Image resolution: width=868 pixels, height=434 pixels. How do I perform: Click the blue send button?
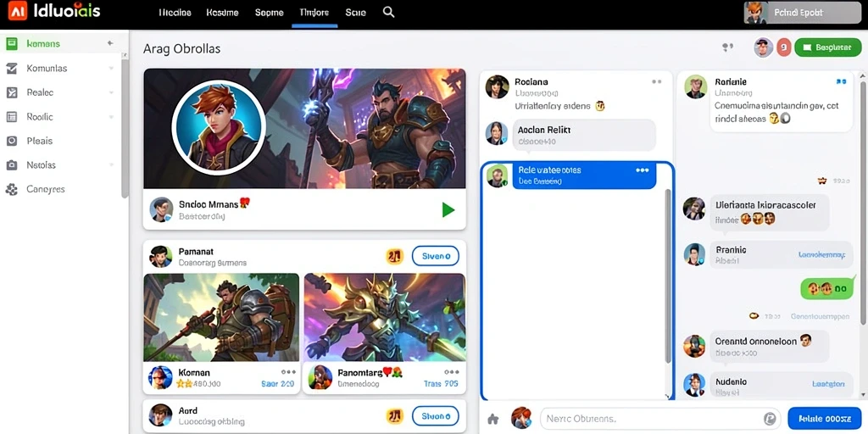pyautogui.click(x=824, y=419)
